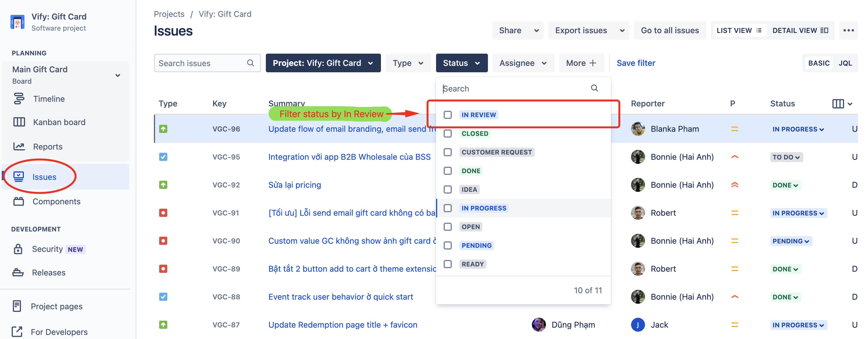Open issue VGC-92 Sửa lại pricing
This screenshot has width=868, height=339.
click(294, 185)
